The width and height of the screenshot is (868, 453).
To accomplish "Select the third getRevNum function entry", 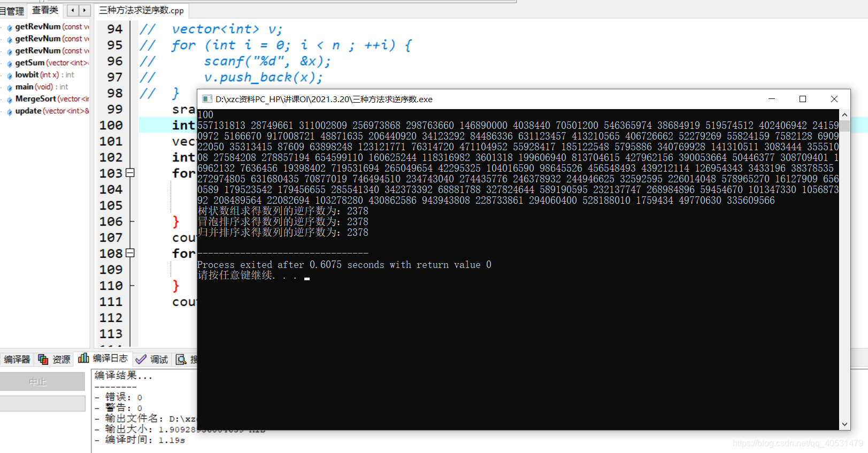I will coord(51,51).
